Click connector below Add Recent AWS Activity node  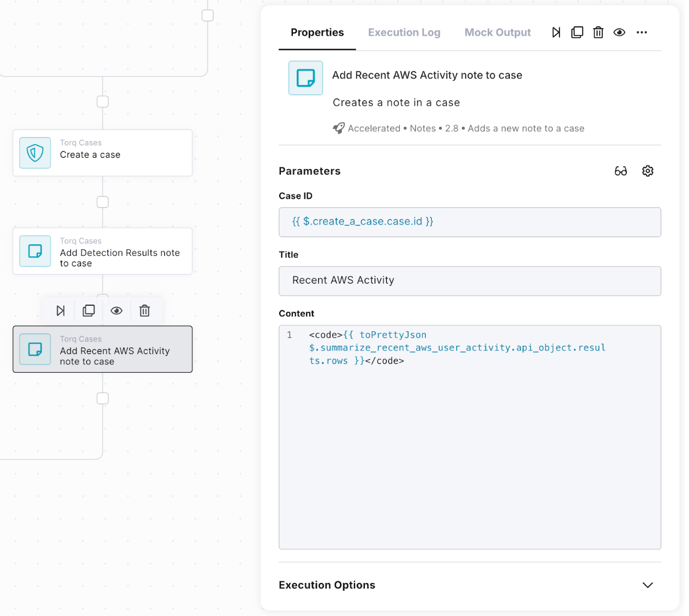103,398
